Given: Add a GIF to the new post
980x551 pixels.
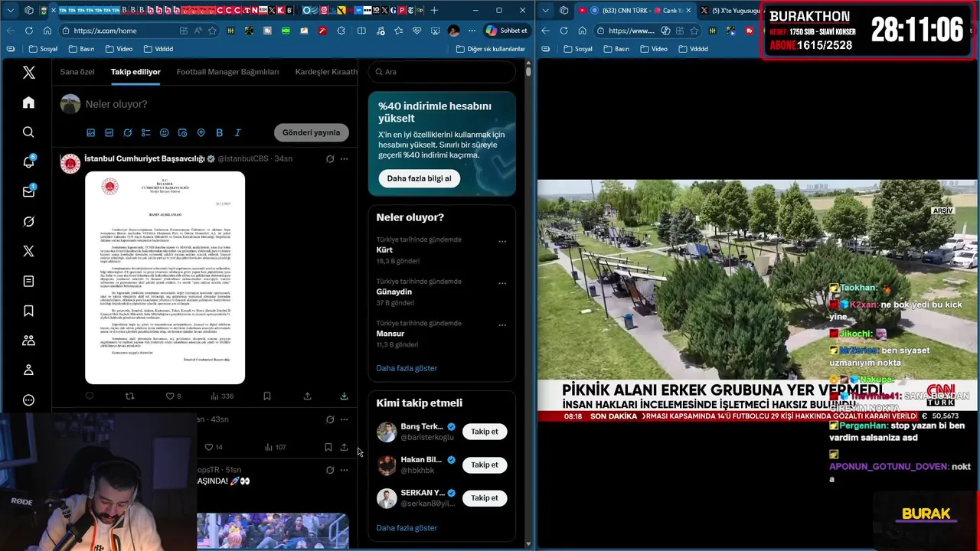Looking at the screenshot, I should tap(109, 132).
